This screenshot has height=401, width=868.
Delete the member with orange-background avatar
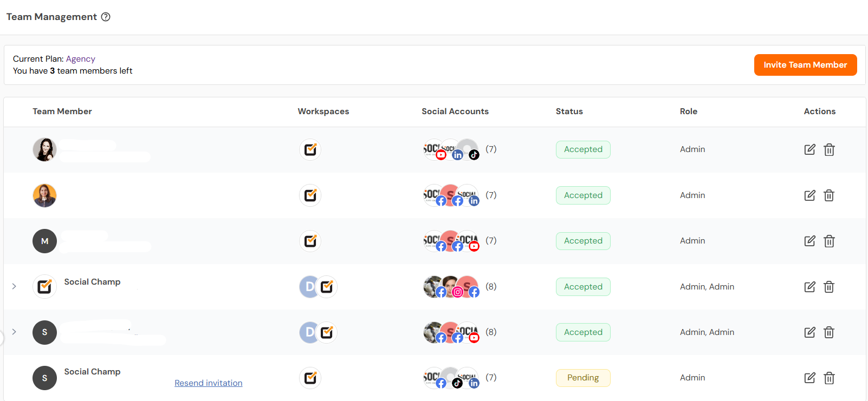pyautogui.click(x=829, y=195)
